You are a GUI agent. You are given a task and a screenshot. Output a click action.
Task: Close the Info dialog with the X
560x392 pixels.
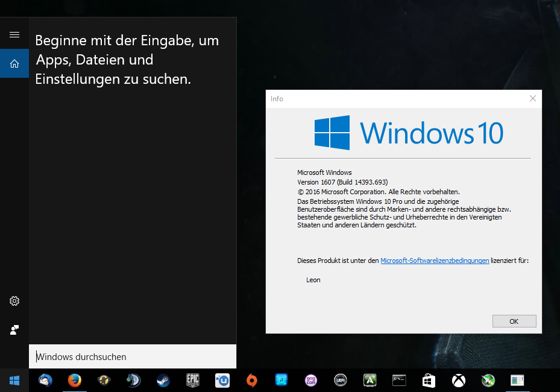click(x=532, y=99)
